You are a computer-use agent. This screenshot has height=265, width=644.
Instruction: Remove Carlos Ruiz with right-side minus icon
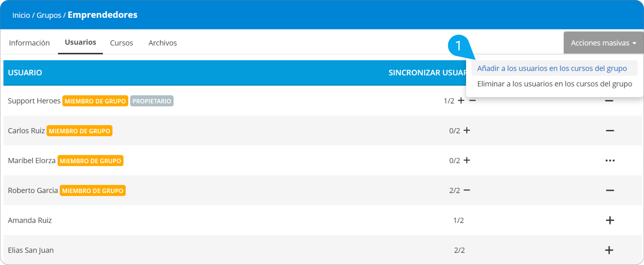610,131
